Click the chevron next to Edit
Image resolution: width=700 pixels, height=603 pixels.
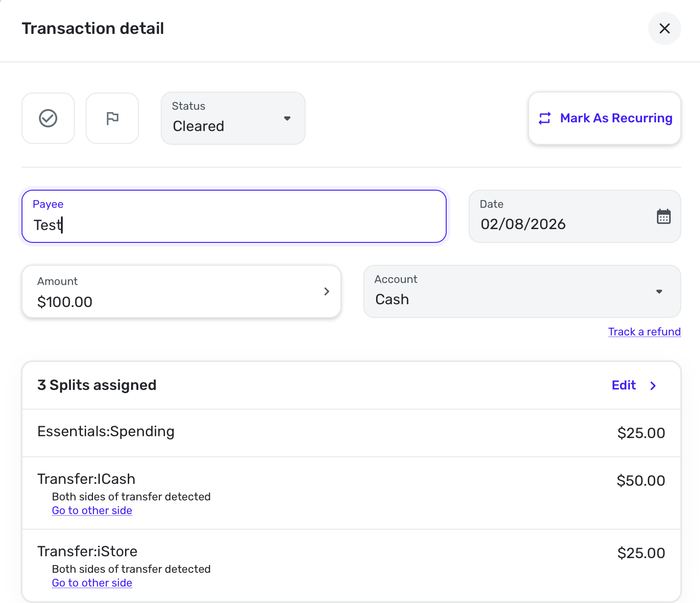coord(653,386)
